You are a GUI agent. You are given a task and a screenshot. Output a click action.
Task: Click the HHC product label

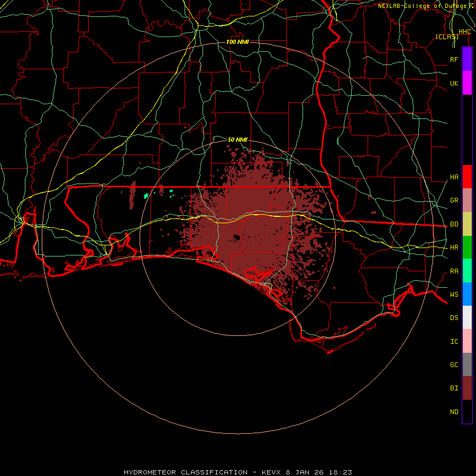pos(464,32)
